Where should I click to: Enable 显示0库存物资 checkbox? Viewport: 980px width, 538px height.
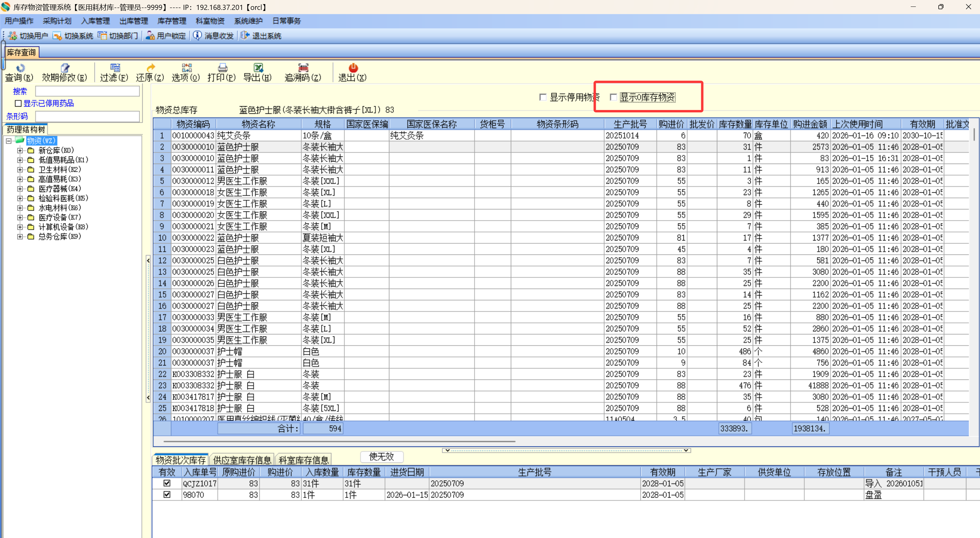click(613, 97)
